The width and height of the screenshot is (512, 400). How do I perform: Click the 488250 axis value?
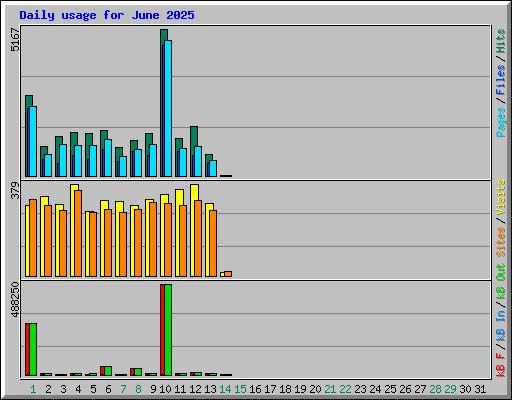(15, 299)
